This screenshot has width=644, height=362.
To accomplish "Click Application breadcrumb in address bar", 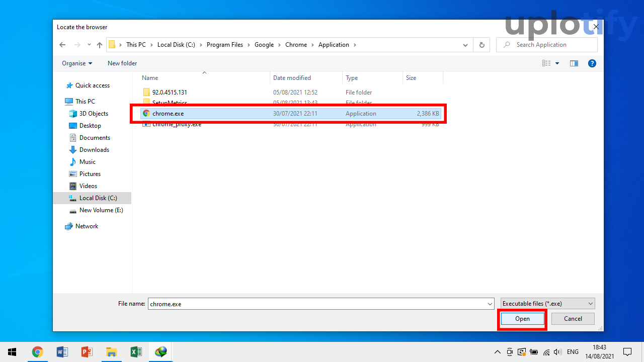I will point(334,45).
